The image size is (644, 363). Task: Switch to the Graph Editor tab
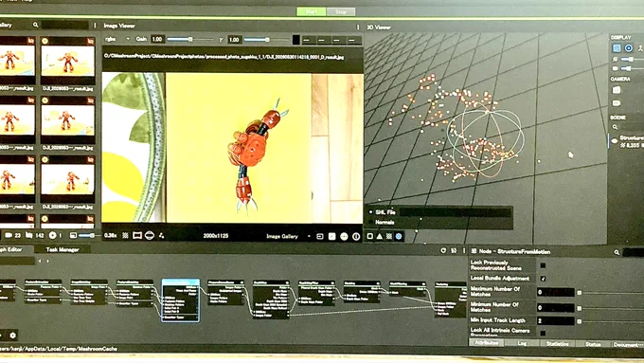pyautogui.click(x=11, y=249)
